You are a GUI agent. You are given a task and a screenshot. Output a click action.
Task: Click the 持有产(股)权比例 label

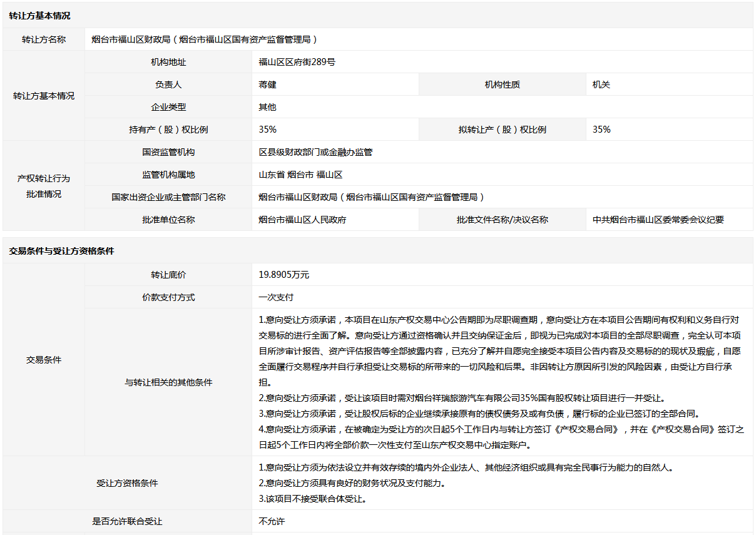point(168,130)
